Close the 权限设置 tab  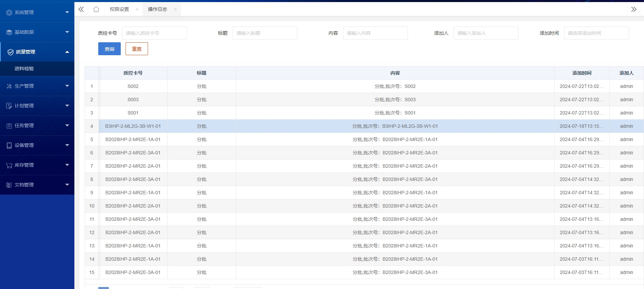pyautogui.click(x=137, y=10)
